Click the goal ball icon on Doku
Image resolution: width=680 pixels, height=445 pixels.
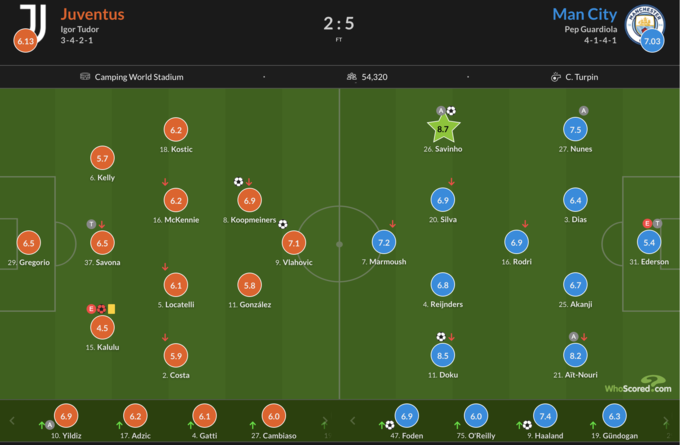point(440,337)
